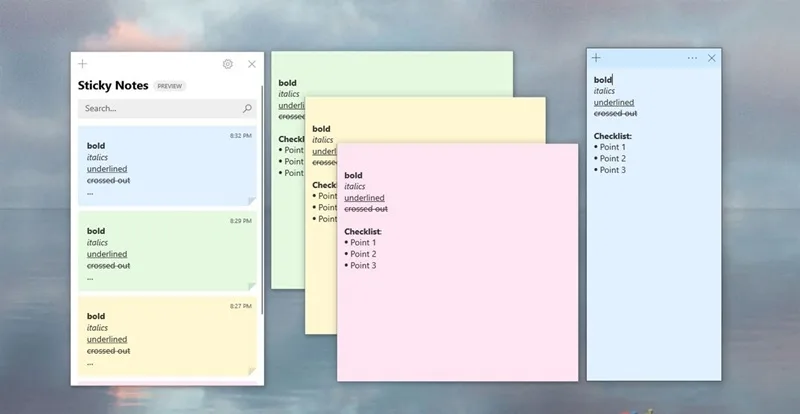The image size is (800, 414).
Task: Click the search magnifier icon
Action: (247, 108)
